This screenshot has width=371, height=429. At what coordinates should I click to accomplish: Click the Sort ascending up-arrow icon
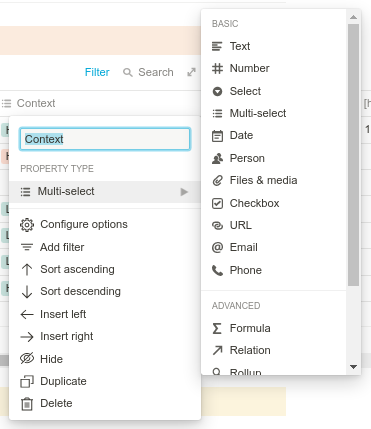27,269
